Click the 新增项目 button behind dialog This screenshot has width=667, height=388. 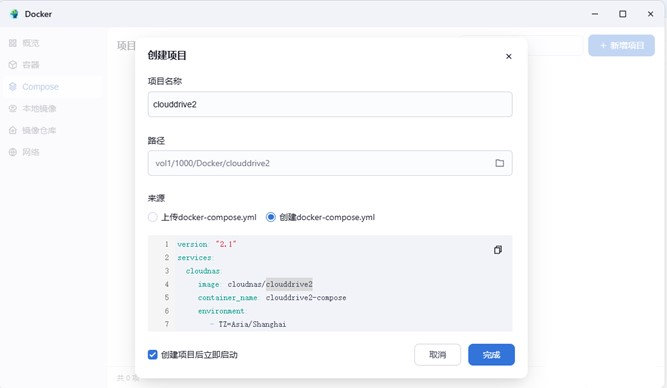coord(621,46)
